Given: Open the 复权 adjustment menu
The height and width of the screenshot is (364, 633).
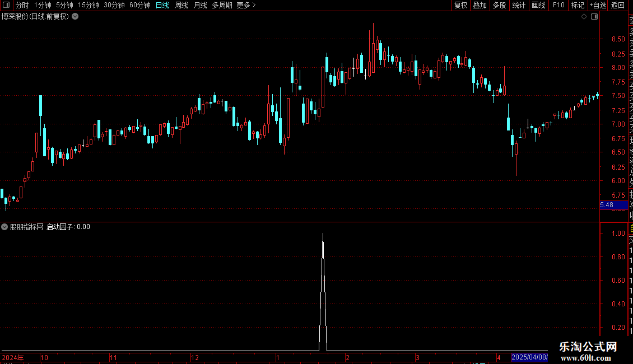Looking at the screenshot, I should click(x=460, y=5).
